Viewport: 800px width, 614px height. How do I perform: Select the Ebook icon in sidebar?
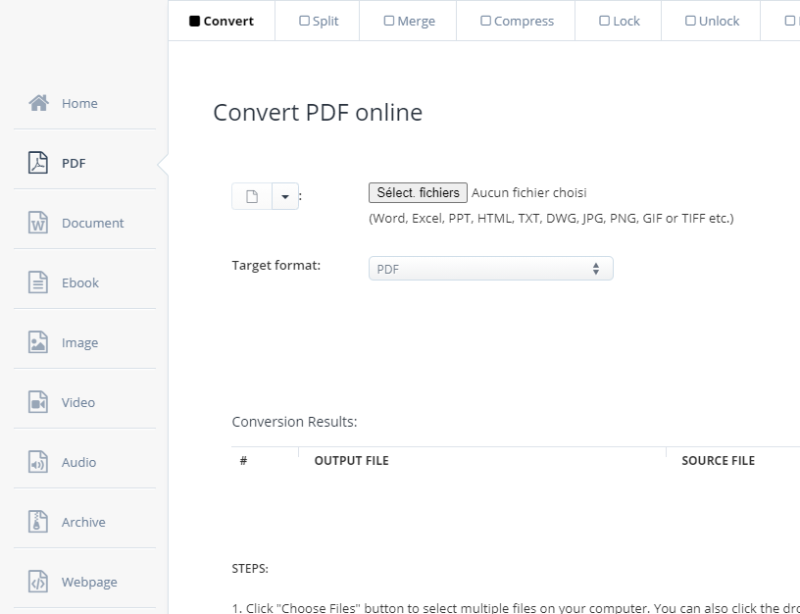(38, 283)
